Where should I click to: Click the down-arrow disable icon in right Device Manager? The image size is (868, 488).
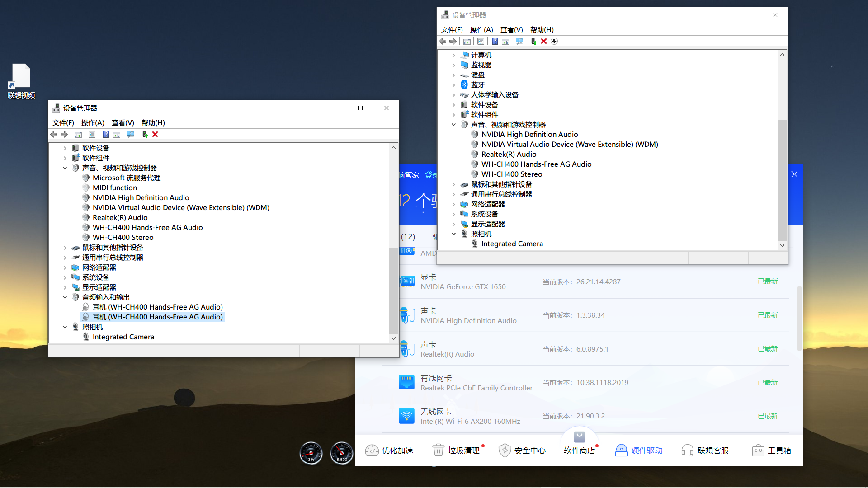(x=554, y=41)
